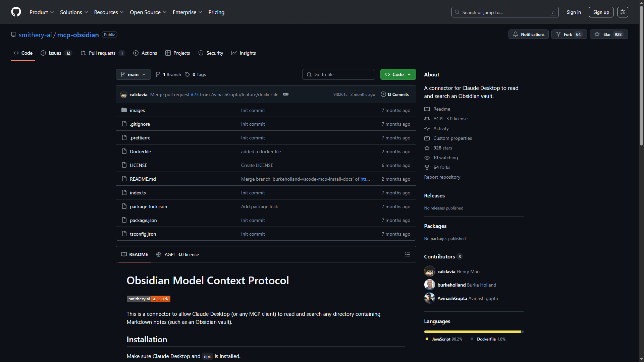Screen dimensions: 644x362
Task: Open the Pull requests tab
Action: point(102,53)
